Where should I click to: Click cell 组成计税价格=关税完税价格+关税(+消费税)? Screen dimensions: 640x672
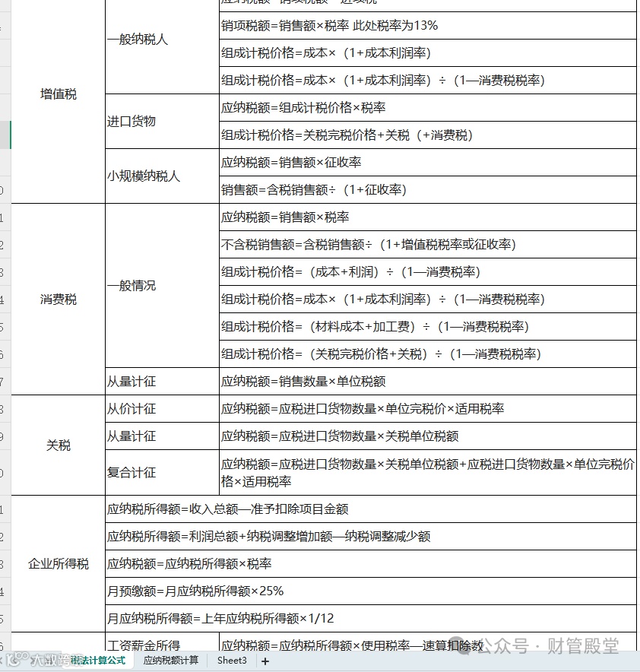coord(428,135)
